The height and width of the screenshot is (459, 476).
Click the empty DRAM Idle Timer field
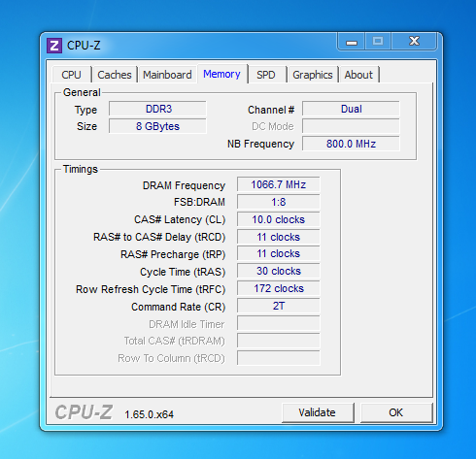point(279,323)
